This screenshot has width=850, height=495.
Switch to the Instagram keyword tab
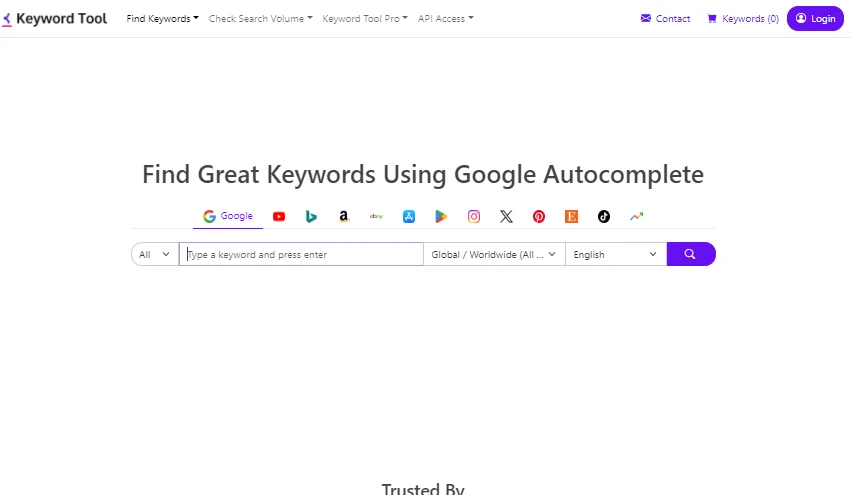pos(474,217)
